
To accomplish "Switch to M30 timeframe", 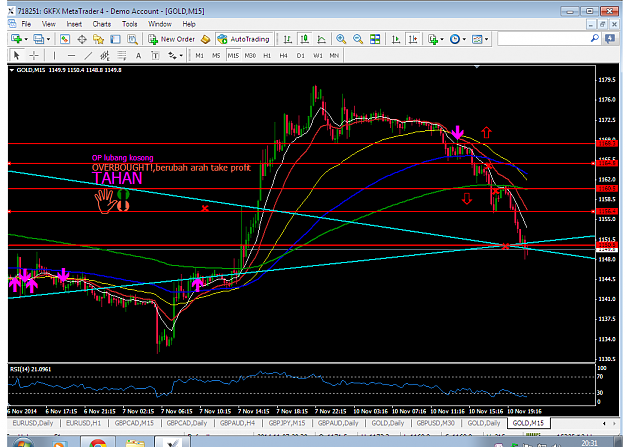I will point(250,55).
